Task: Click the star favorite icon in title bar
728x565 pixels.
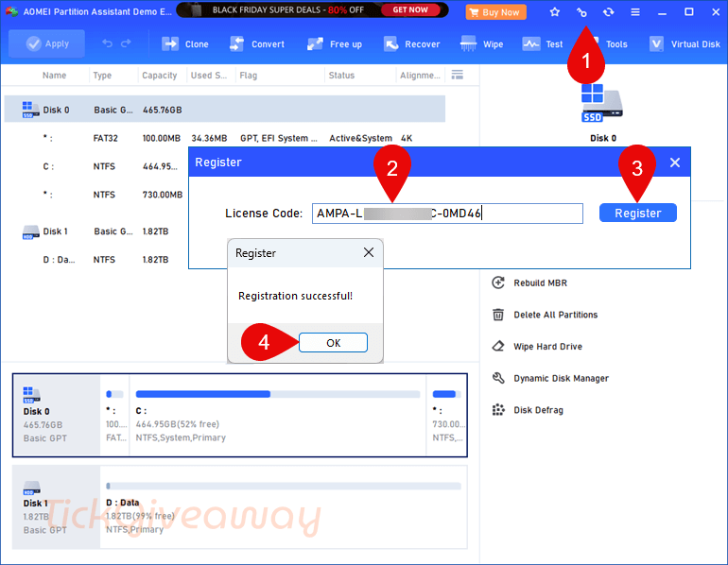Action: (x=554, y=12)
